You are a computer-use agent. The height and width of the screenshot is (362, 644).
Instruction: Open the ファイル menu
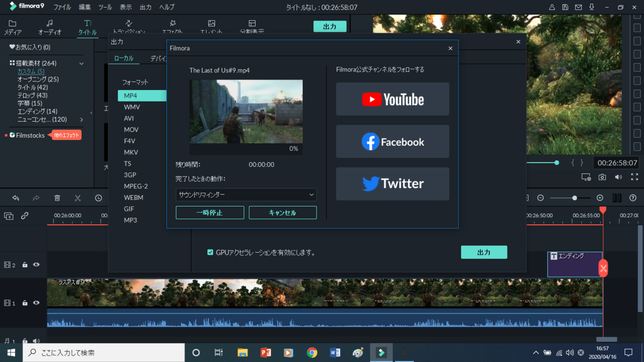62,8
